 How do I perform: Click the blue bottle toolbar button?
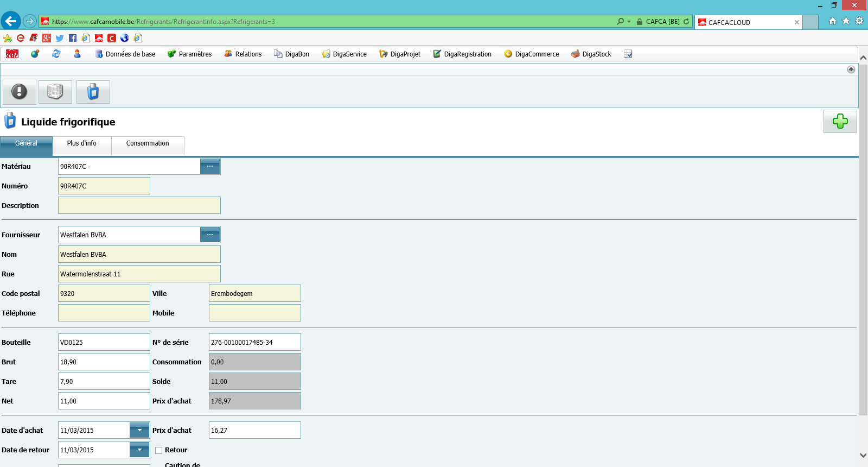pos(93,92)
